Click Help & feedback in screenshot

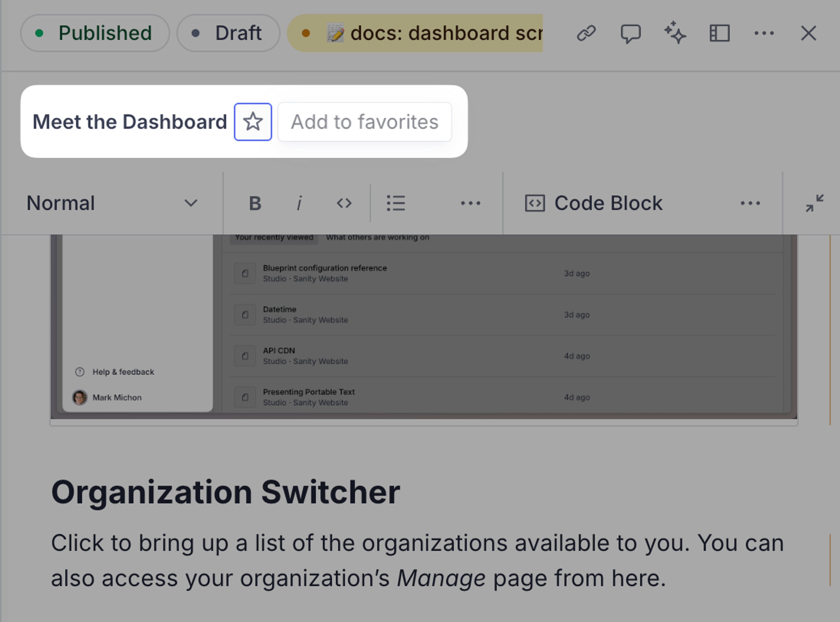tap(123, 372)
